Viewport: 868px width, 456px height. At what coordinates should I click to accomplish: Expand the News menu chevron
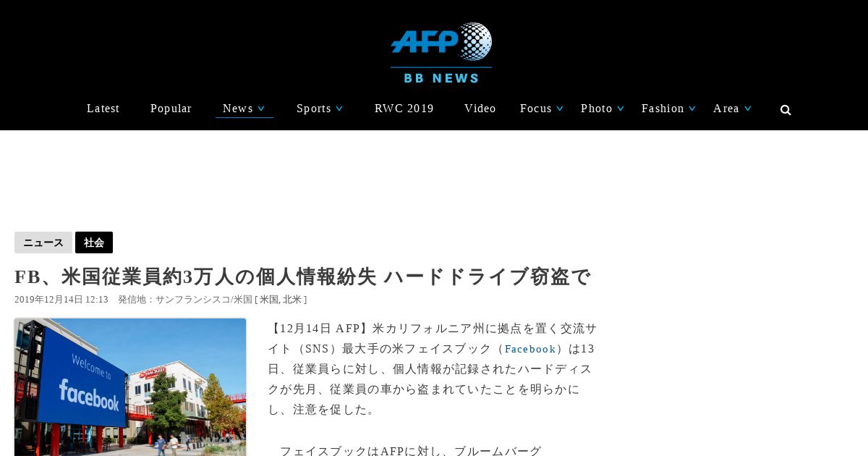261,109
